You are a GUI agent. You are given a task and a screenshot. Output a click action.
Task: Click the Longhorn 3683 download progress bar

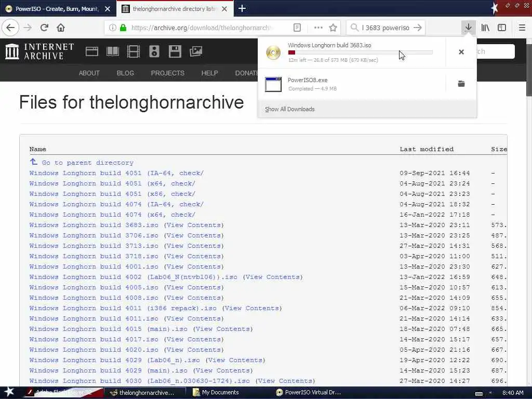pyautogui.click(x=361, y=52)
